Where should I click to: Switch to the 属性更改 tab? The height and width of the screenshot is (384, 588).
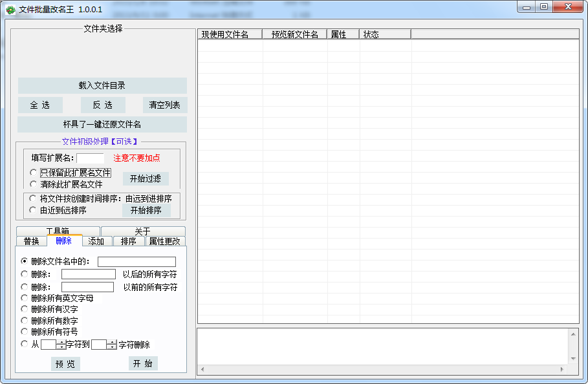165,241
